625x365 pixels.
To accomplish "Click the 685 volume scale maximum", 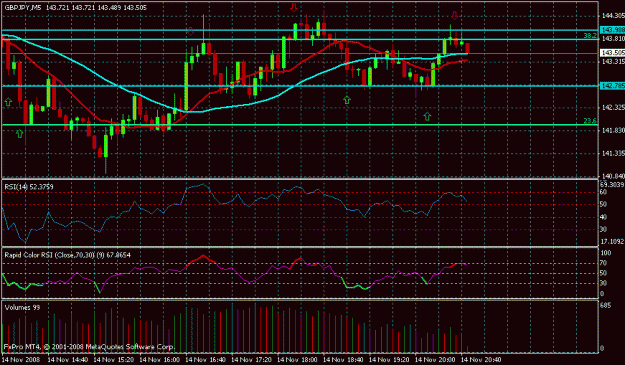I will click(605, 306).
